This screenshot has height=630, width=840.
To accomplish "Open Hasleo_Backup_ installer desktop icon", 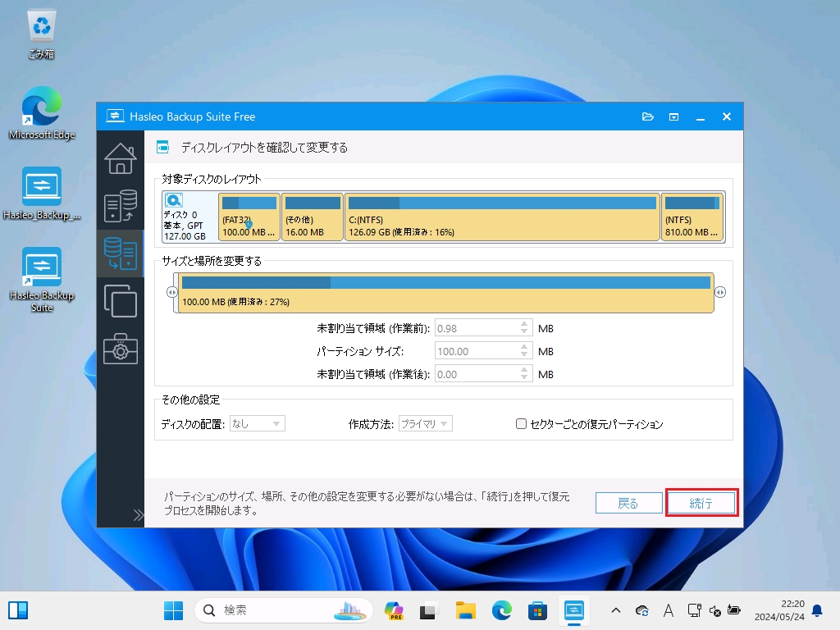I will click(x=41, y=194).
